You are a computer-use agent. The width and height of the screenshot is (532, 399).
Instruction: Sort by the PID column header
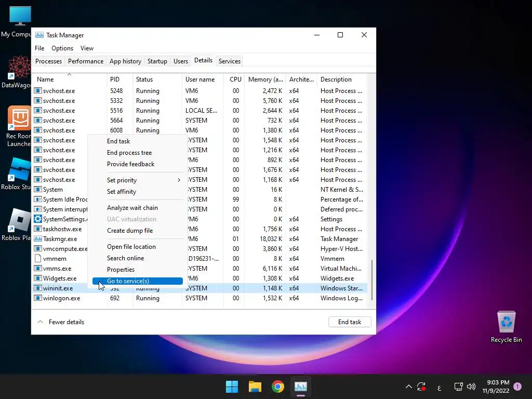point(120,79)
